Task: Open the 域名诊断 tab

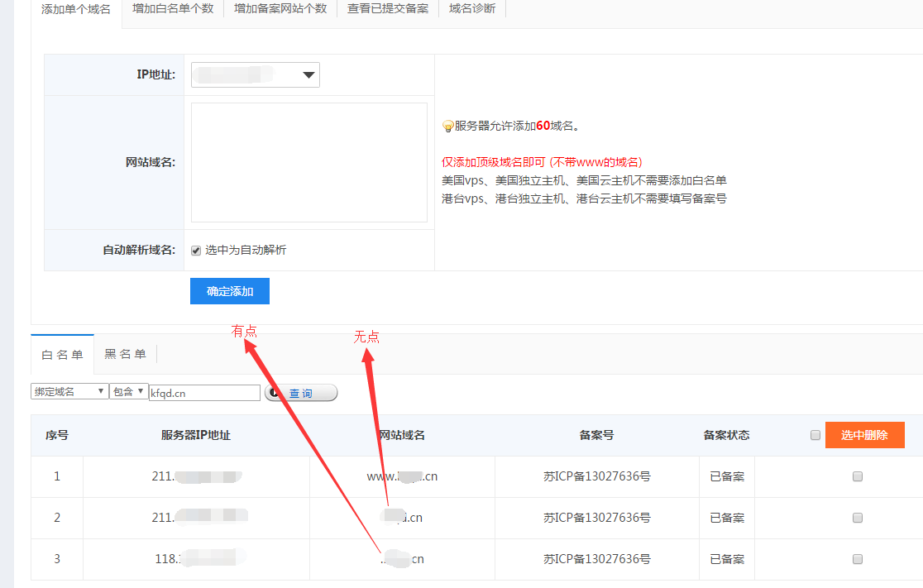Action: pyautogui.click(x=471, y=9)
